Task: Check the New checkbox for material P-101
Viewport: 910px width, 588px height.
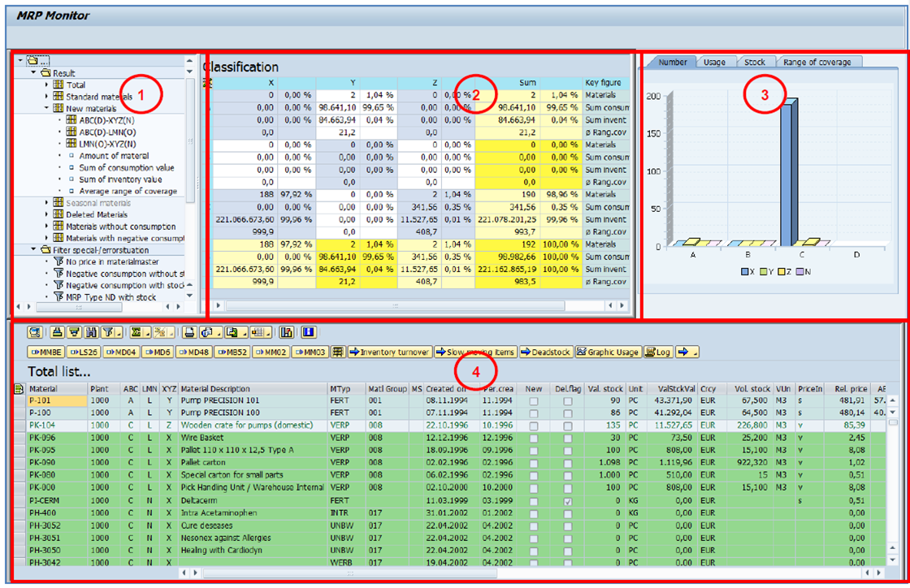Action: coord(533,401)
